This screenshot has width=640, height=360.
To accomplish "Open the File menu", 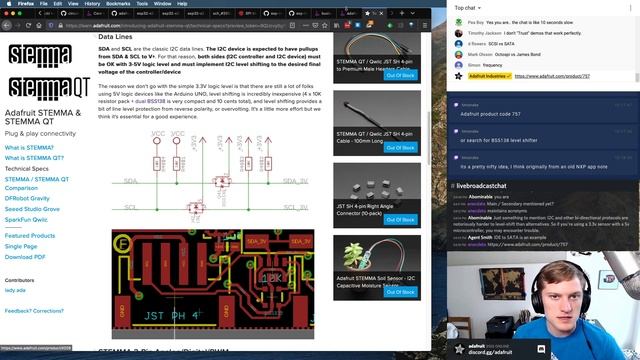I will click(44, 3).
